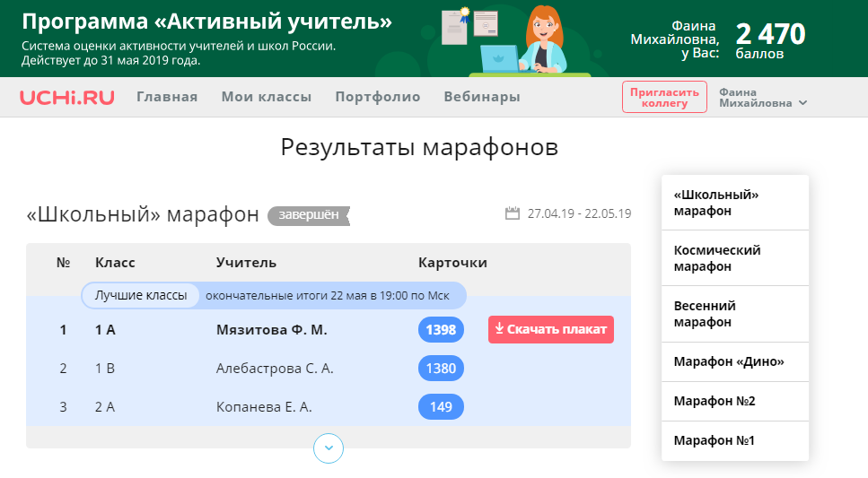The width and height of the screenshot is (868, 478).
Task: Click the окончательные итоги 22 мая notice
Action: [327, 296]
